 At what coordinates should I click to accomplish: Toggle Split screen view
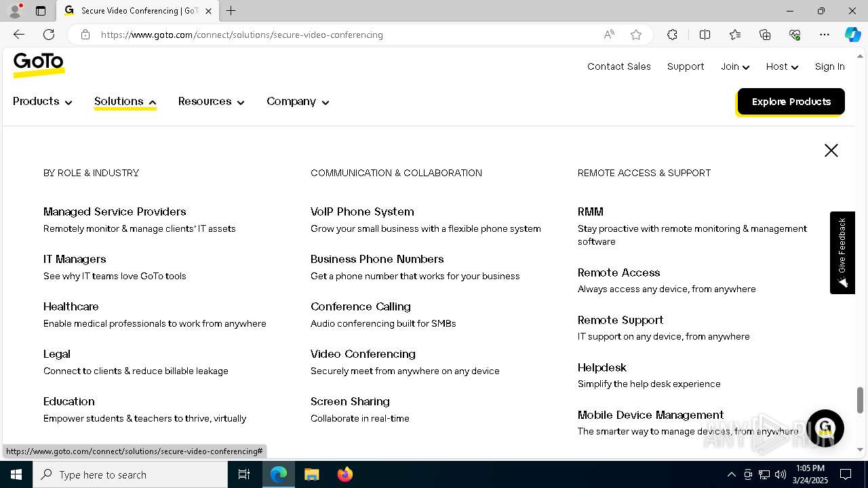705,35
